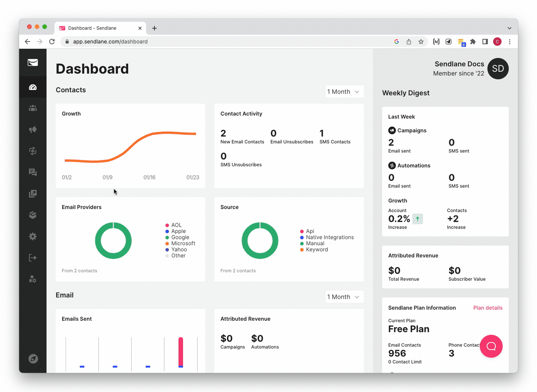Open the Contacts 1 Month dropdown
Image resolution: width=537 pixels, height=392 pixels.
point(344,92)
